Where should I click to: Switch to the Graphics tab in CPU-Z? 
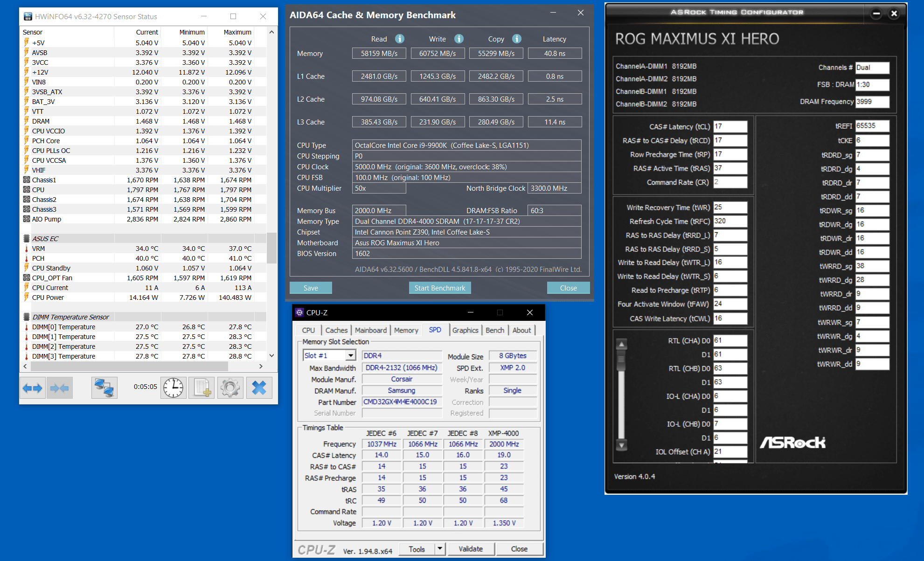coord(465,330)
